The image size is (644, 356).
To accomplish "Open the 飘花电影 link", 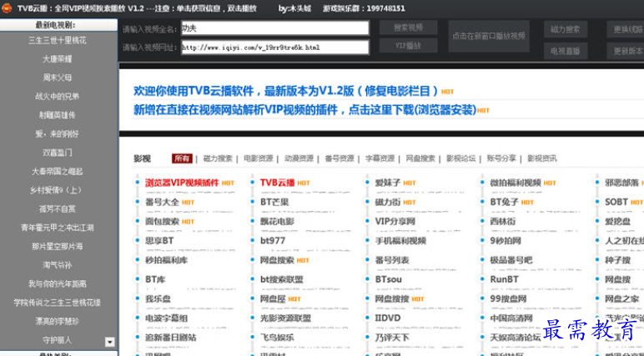I will coord(277,221).
